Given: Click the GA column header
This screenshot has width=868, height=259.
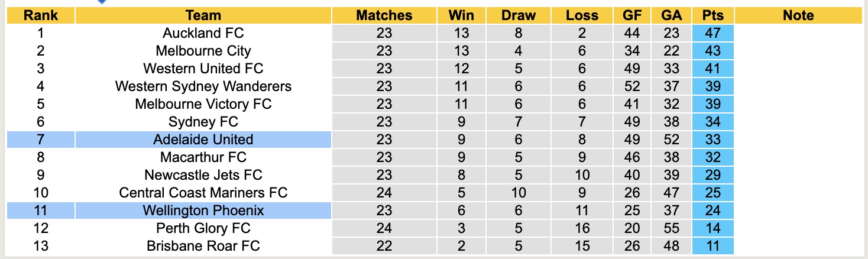Looking at the screenshot, I should pos(671,16).
